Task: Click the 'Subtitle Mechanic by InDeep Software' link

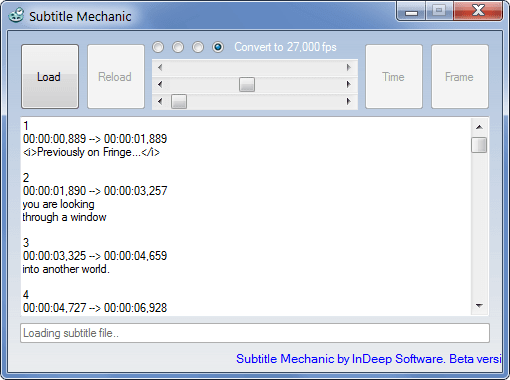Action: coord(368,359)
